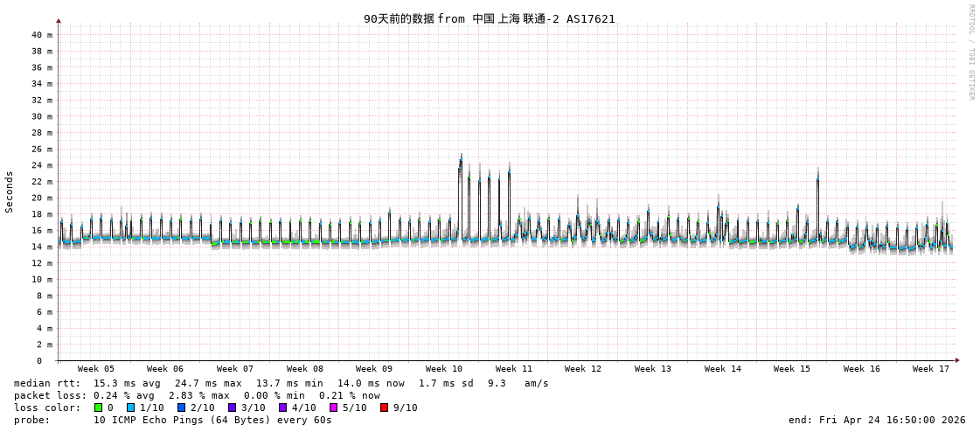
Task: Click the graph title with AS17621
Action: [x=490, y=18]
